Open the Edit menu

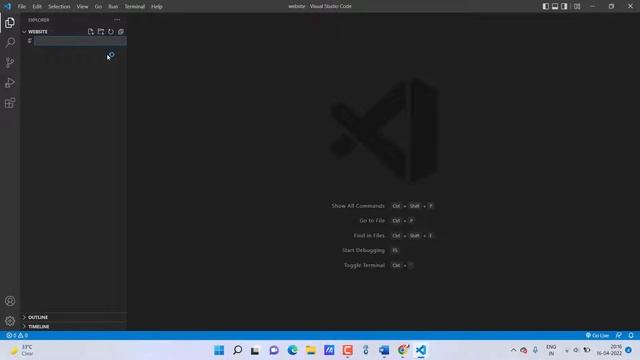pos(37,6)
